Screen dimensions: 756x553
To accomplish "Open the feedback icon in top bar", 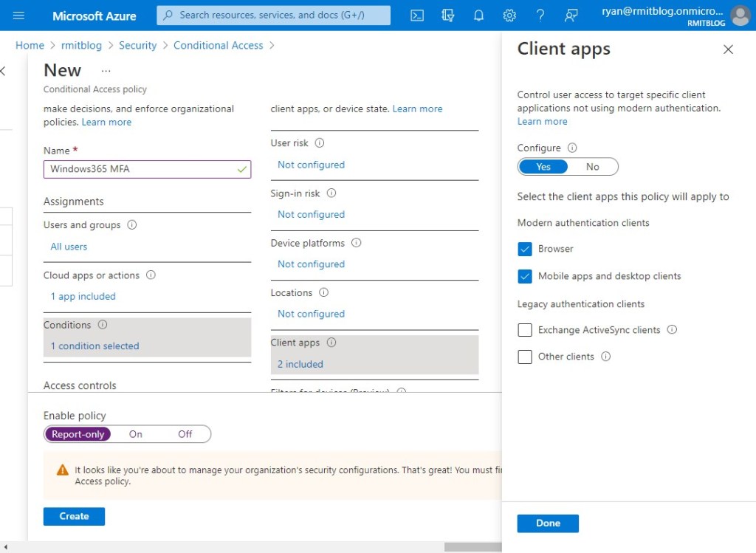I will pos(571,16).
